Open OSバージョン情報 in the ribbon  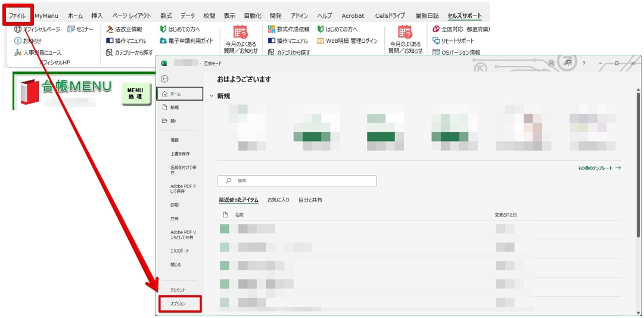click(456, 52)
